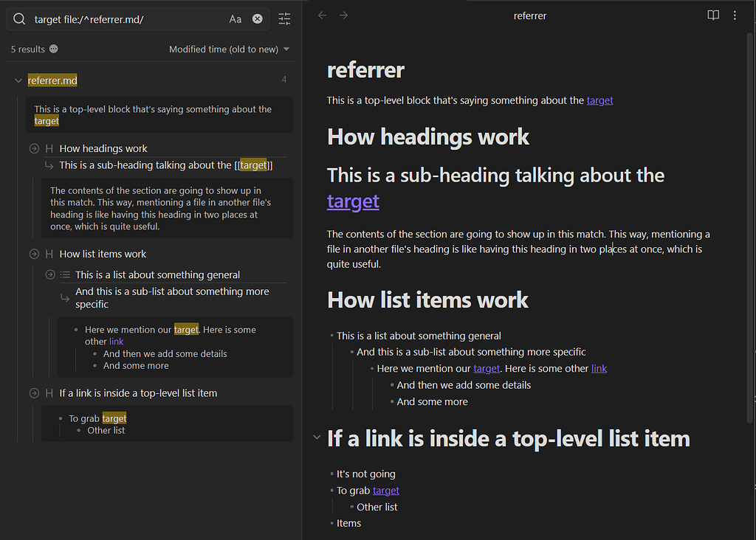Open the note's more options three-dot menu
The height and width of the screenshot is (540, 756).
(x=735, y=15)
